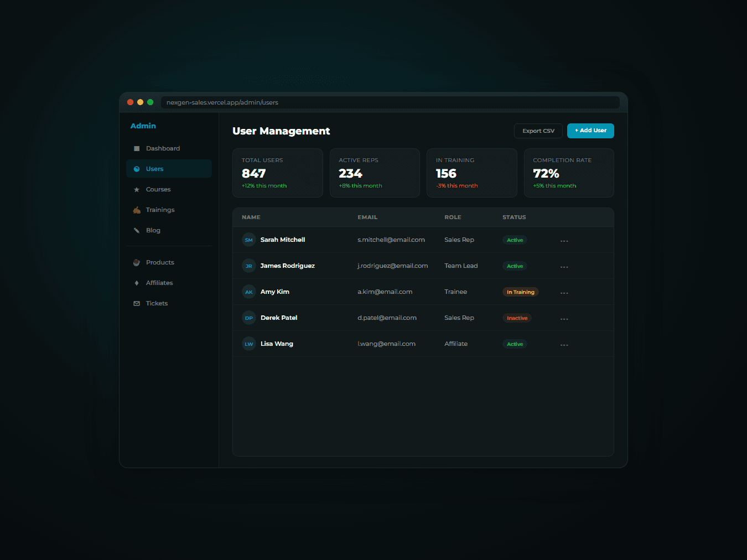The width and height of the screenshot is (747, 560).
Task: Open the actions menu for Sarah Mitchell
Action: tap(564, 240)
